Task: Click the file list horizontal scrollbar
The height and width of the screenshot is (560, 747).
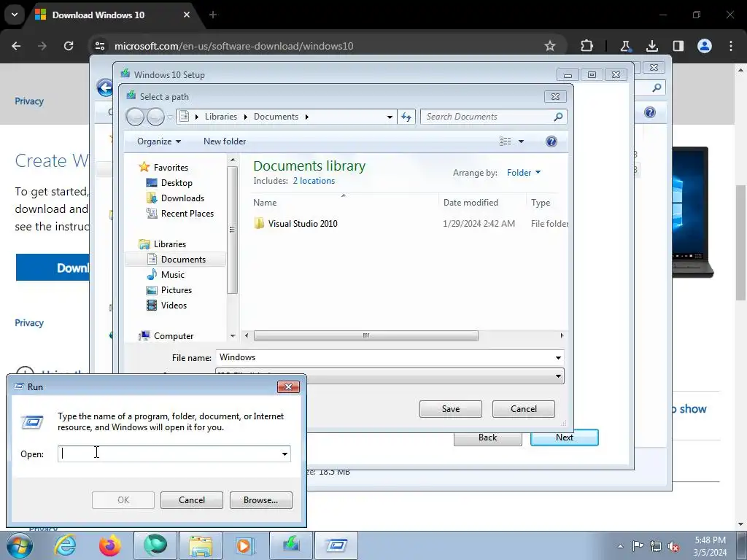Action: [366, 335]
